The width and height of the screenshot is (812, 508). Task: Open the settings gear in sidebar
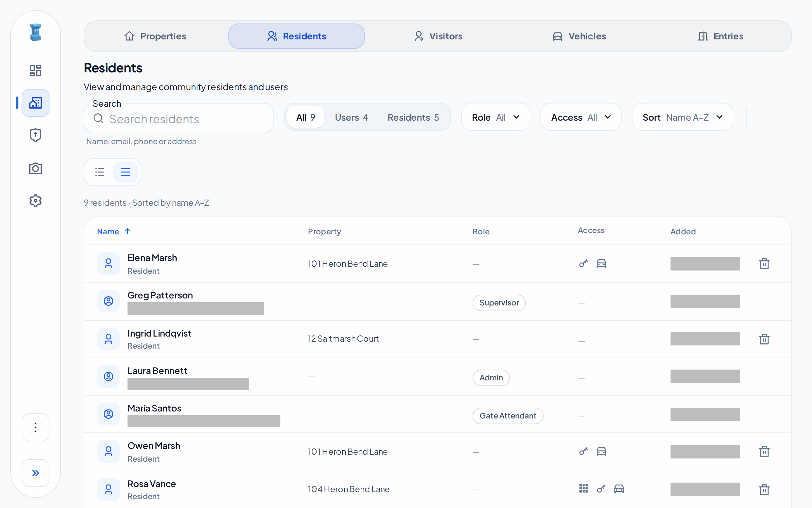tap(35, 201)
